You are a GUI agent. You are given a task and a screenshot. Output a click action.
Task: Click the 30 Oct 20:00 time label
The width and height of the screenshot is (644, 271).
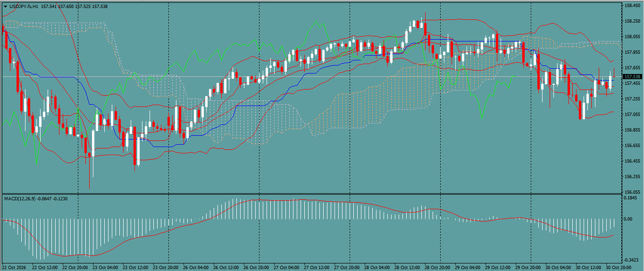click(618, 267)
